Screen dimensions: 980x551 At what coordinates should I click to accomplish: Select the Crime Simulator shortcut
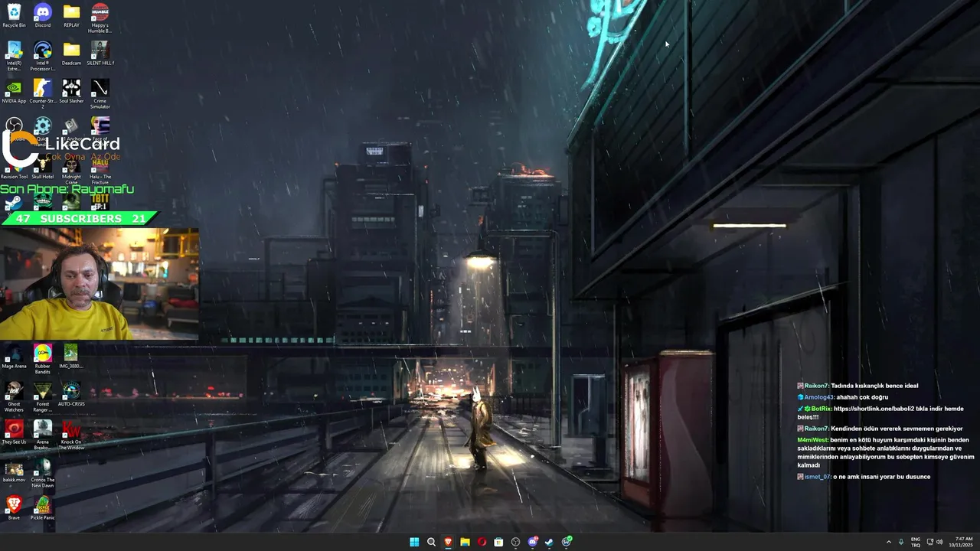(x=100, y=94)
